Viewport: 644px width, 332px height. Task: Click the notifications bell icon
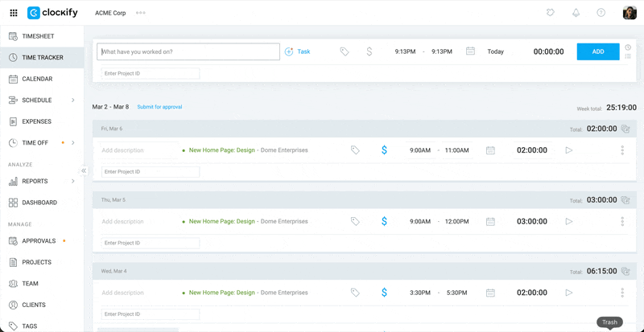coord(576,13)
